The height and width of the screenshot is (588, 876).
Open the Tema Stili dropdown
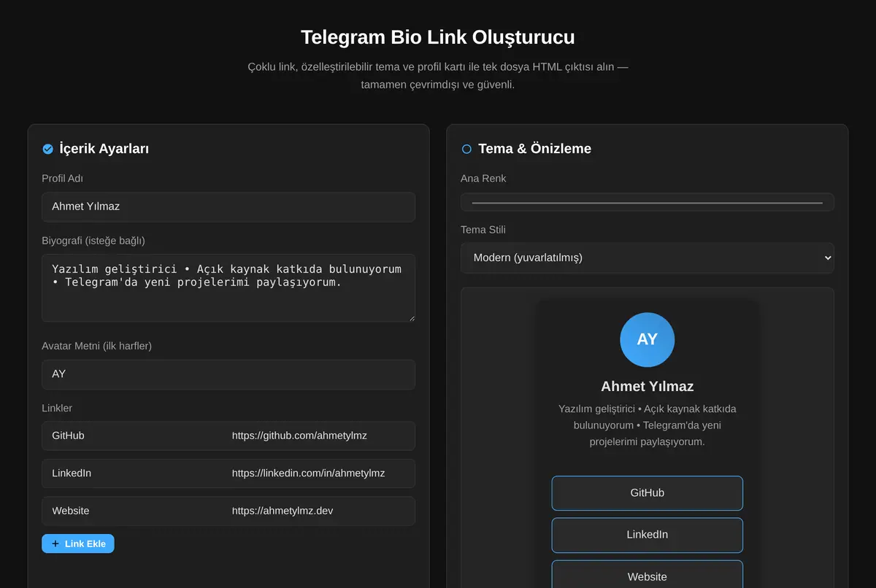tap(647, 258)
